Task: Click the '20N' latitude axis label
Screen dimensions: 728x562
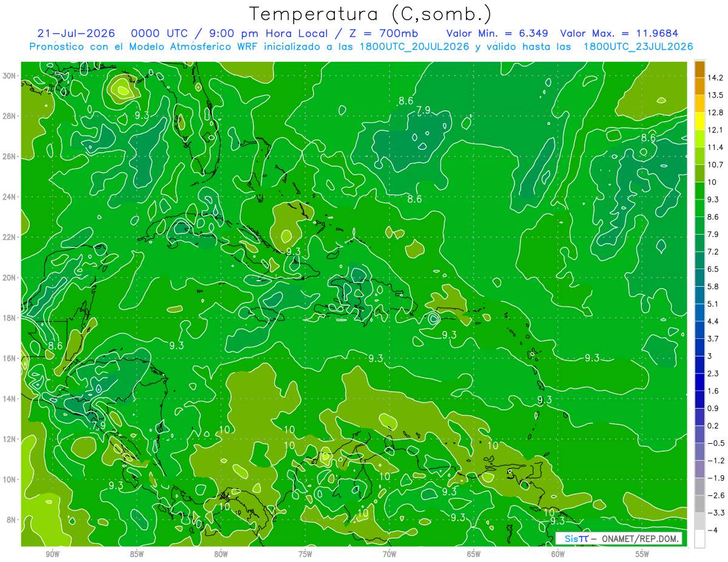Action: tap(10, 278)
